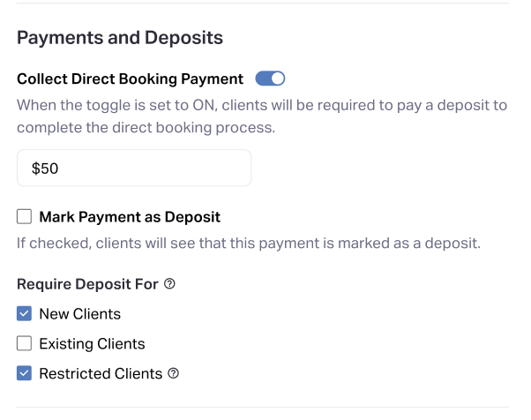Click the "Restricted Clients" label text
531x420 pixels.
101,373
